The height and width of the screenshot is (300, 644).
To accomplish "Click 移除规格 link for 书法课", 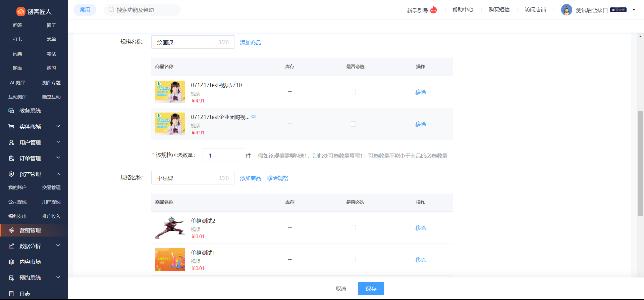I will click(277, 178).
